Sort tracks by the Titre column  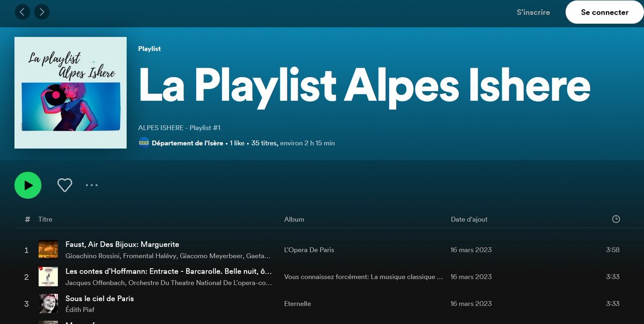tap(45, 219)
